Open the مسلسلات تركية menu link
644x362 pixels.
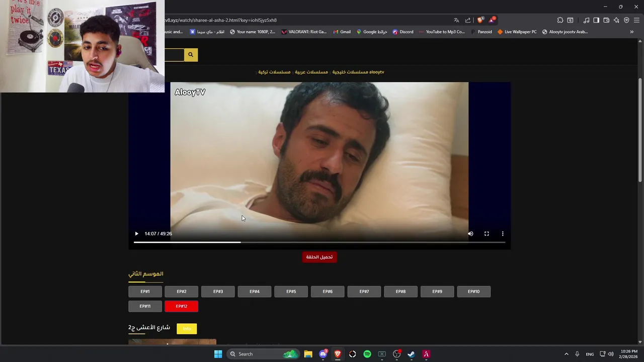[274, 72]
